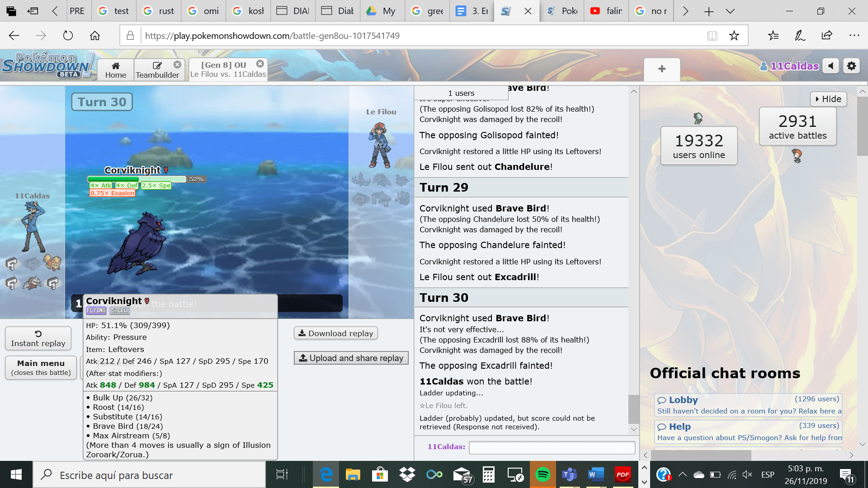
Task: Open Task View on taskbar
Action: [282, 474]
